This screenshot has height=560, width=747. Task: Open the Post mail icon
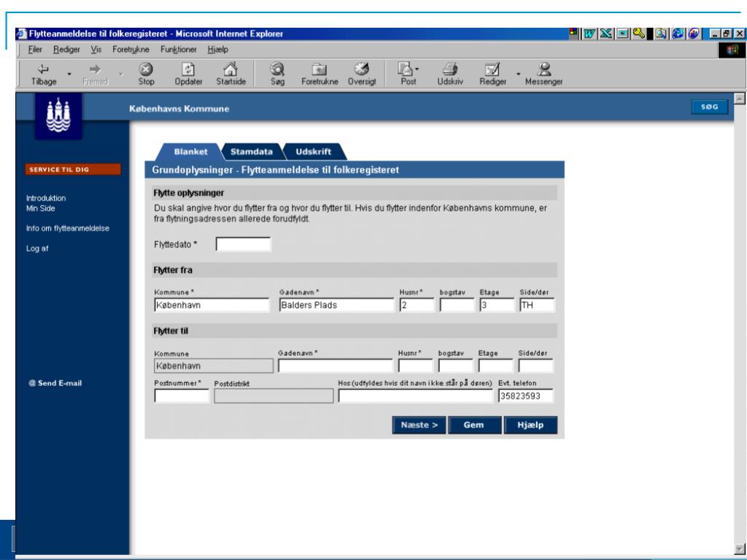[x=408, y=75]
